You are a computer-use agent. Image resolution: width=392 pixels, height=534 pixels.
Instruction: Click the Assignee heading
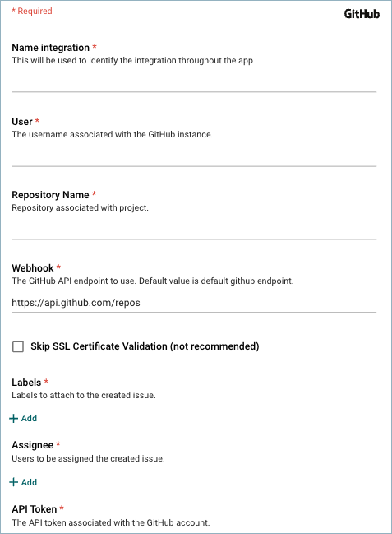(x=33, y=445)
